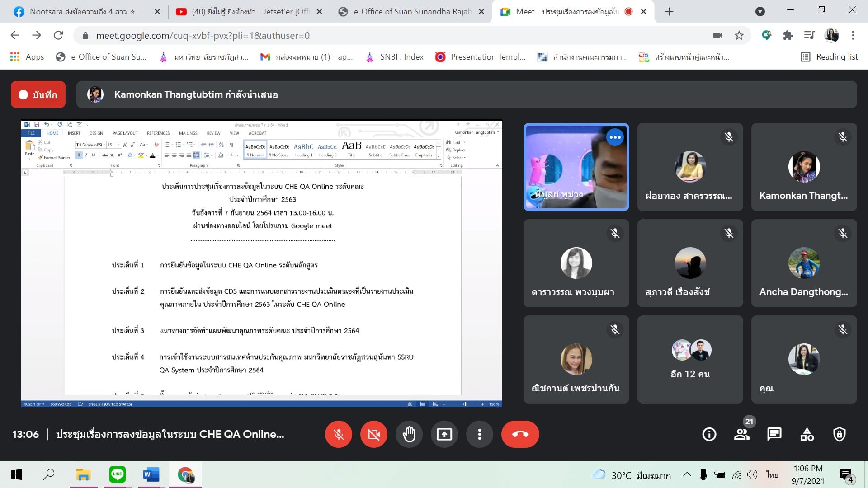This screenshot has width=868, height=488.
Task: Show hidden system tray icons
Action: [x=687, y=474]
